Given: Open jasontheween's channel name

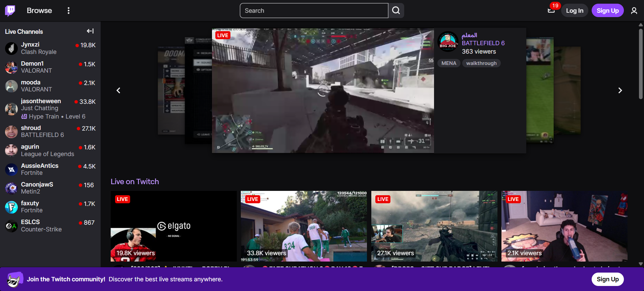Looking at the screenshot, I should [41, 101].
